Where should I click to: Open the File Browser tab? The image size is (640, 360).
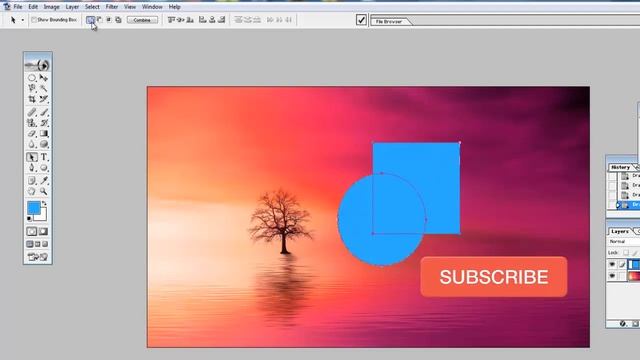pos(389,21)
